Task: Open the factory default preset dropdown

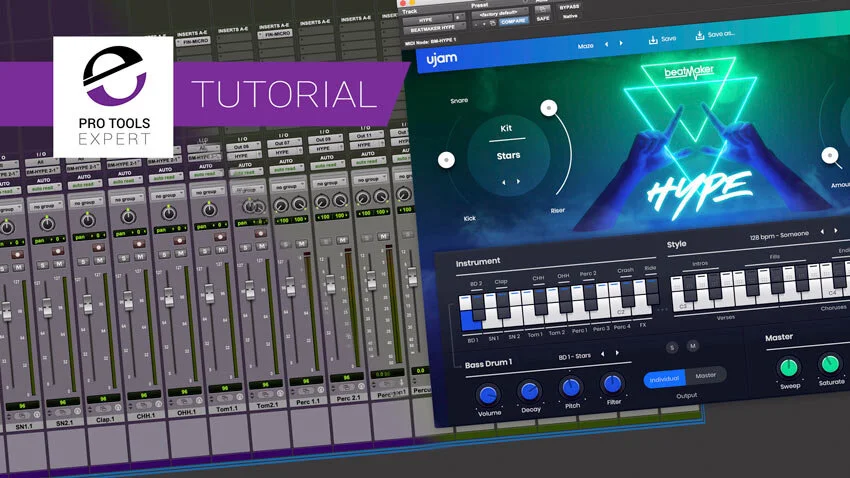Action: click(498, 14)
